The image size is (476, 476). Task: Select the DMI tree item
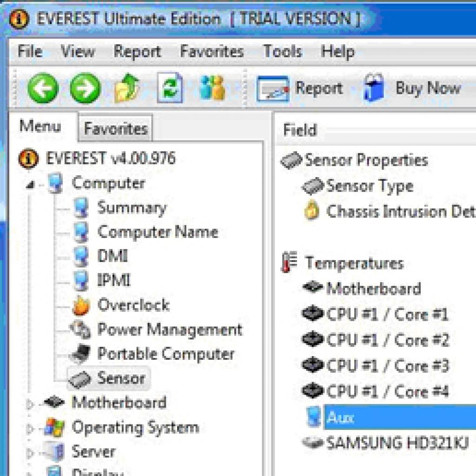pyautogui.click(x=112, y=256)
